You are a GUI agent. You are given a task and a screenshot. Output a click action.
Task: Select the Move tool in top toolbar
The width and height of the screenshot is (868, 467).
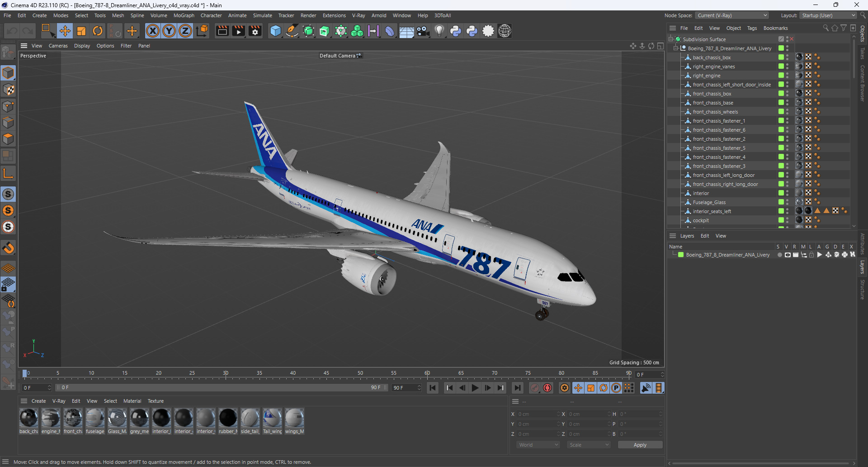[x=65, y=31]
